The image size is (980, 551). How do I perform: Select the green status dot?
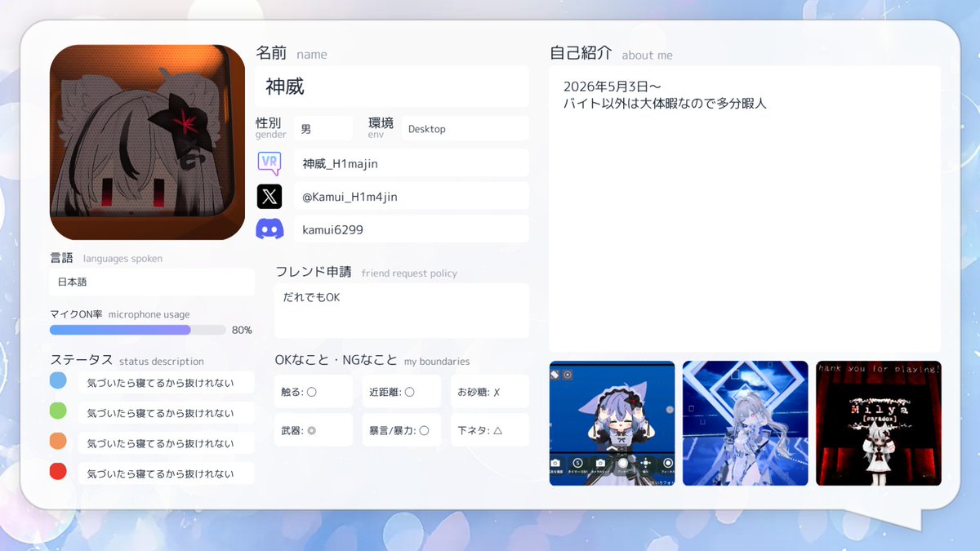point(58,411)
